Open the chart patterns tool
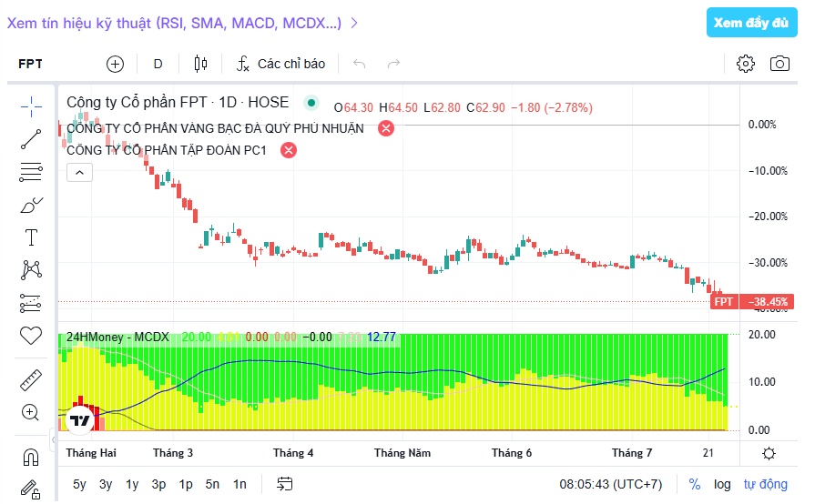The image size is (815, 504). pyautogui.click(x=31, y=270)
